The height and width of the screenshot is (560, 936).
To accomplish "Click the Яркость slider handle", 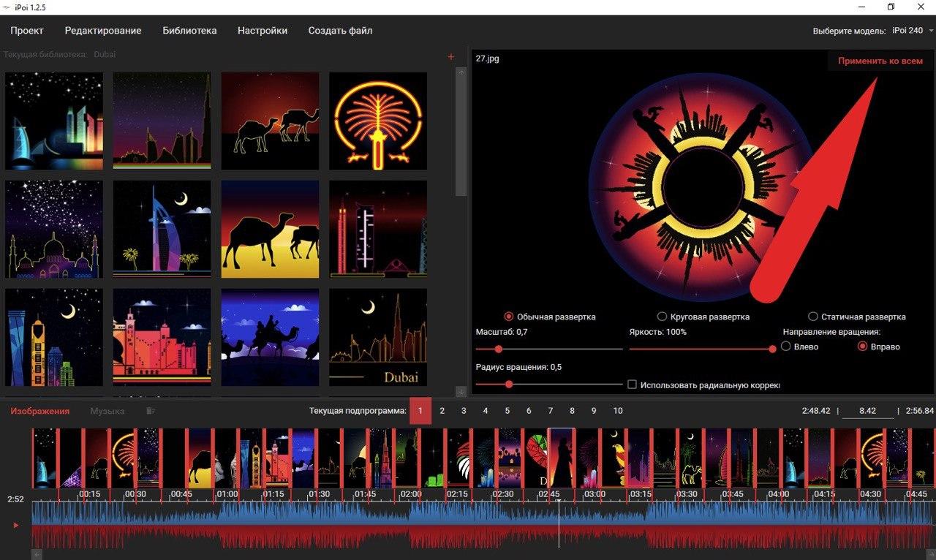I will 772,349.
